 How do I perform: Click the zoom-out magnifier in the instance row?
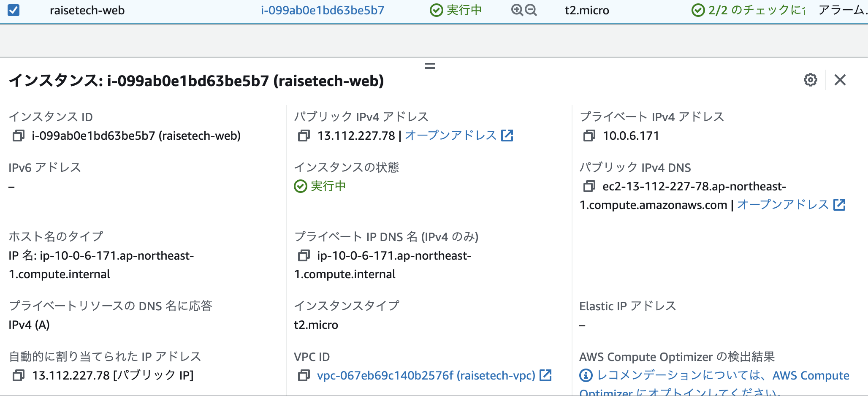(530, 10)
